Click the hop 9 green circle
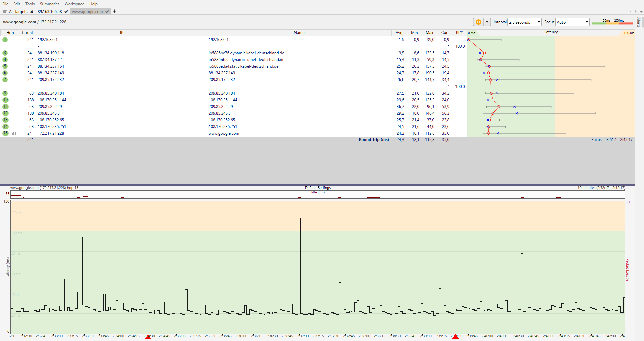Screen dimensions: 644x341 (x=5, y=93)
